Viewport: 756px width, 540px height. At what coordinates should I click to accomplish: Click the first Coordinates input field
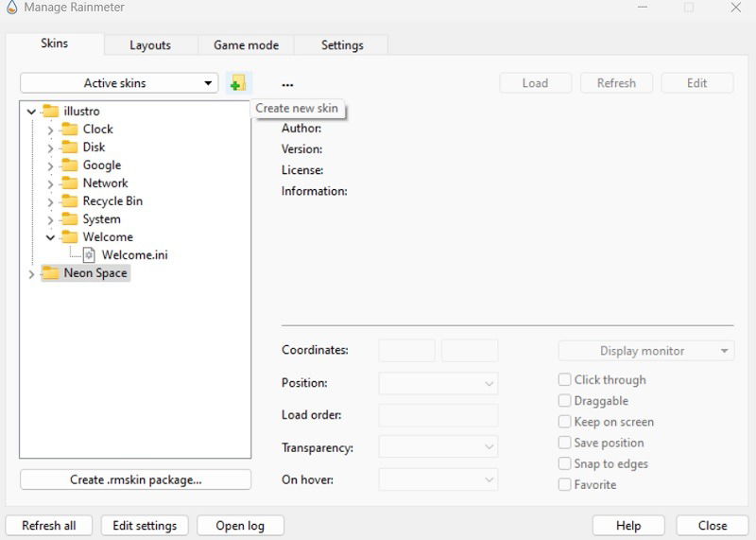click(407, 351)
